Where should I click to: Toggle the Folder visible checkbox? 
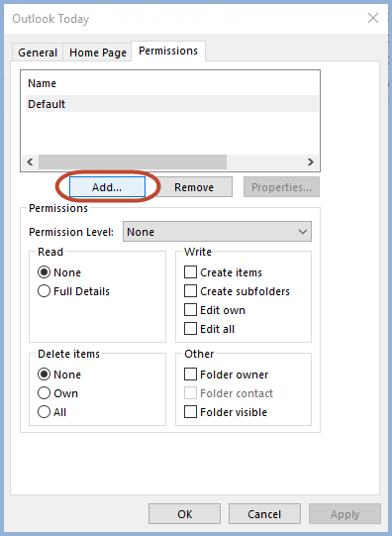190,412
